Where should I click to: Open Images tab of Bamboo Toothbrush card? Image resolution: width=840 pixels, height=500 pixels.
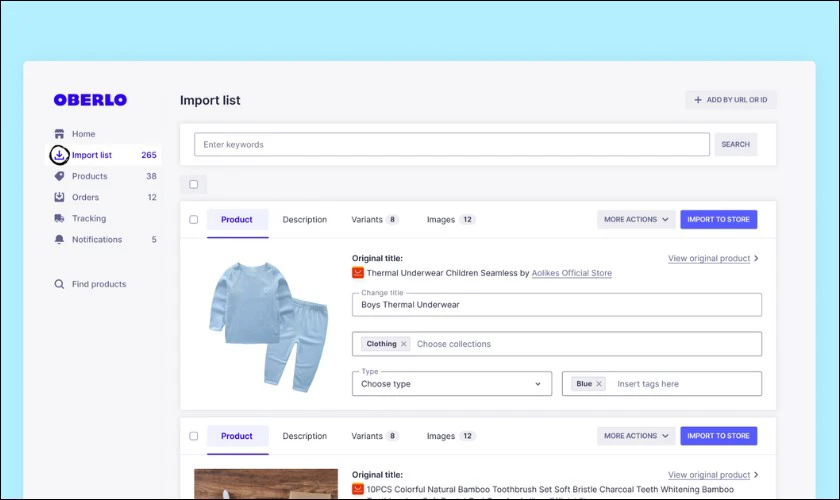(x=451, y=436)
